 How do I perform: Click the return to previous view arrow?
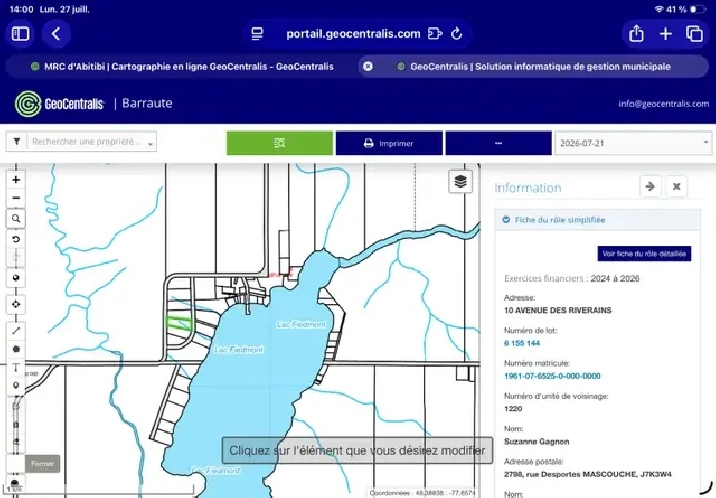(x=16, y=239)
